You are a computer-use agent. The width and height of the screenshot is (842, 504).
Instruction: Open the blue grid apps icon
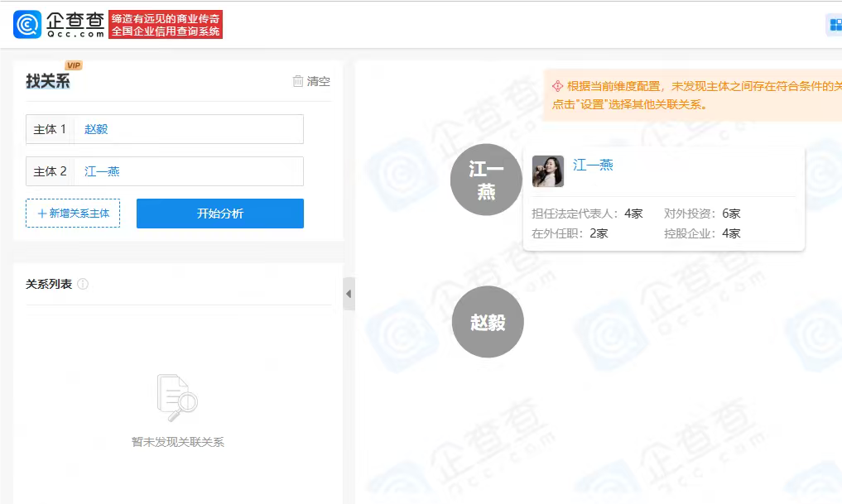[834, 25]
